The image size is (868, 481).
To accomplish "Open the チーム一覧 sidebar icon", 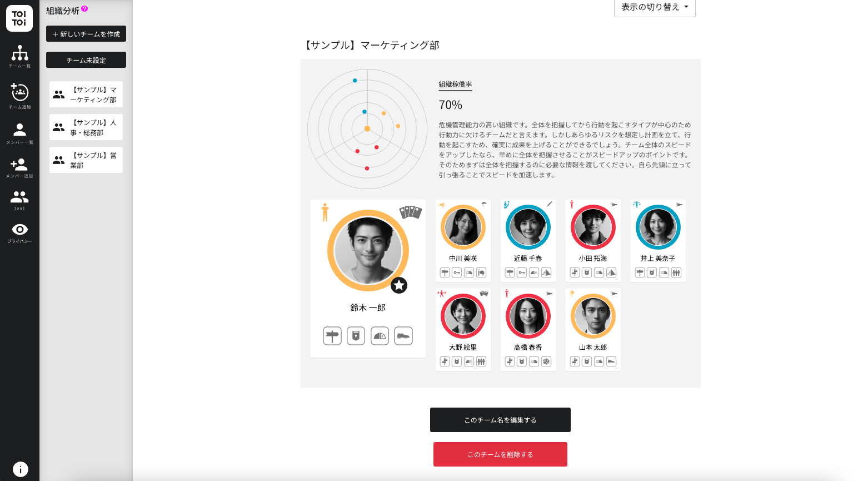I will [x=19, y=56].
